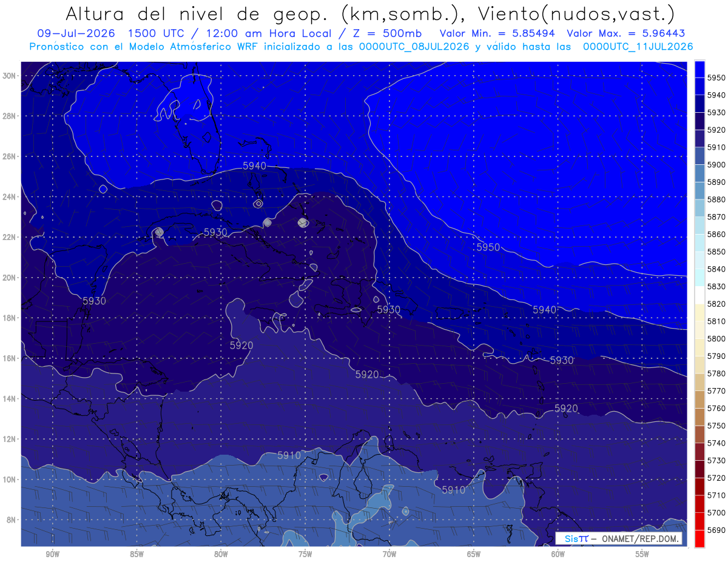Click the legend value 5880
The width and height of the screenshot is (728, 562).
pos(716,199)
